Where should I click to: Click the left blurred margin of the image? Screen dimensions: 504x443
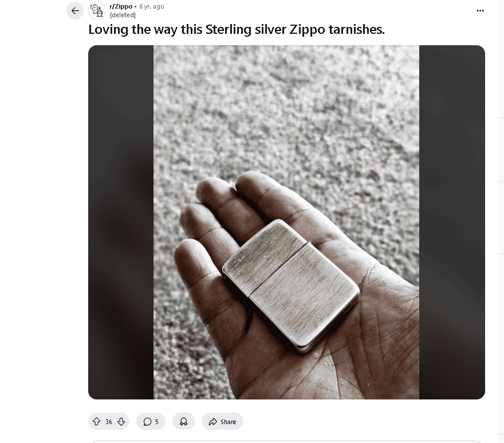[121, 222]
